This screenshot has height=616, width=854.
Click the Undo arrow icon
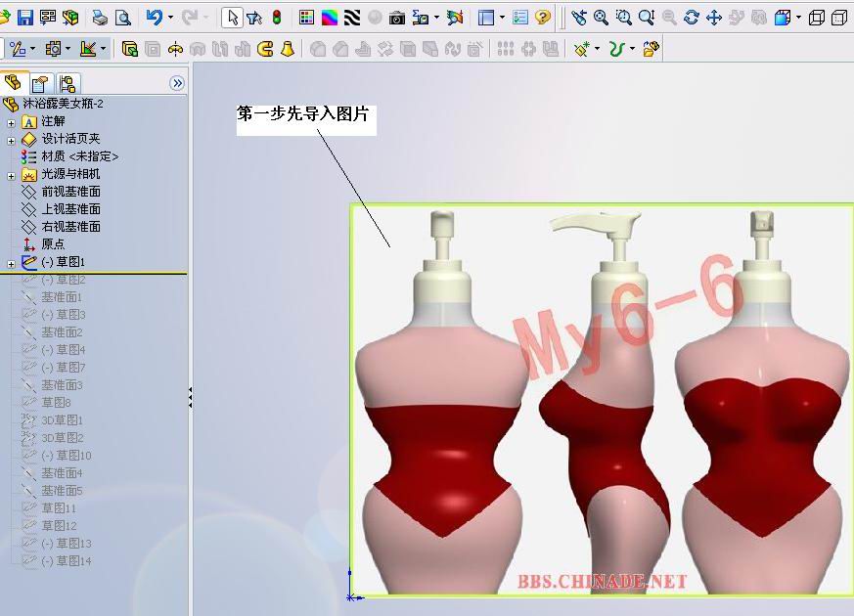155,18
